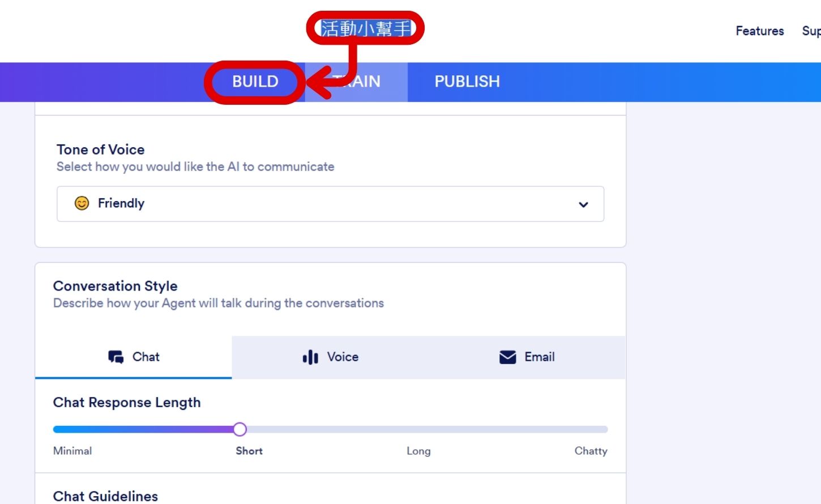The height and width of the screenshot is (504, 821).
Task: Click the email envelope icon
Action: pyautogui.click(x=507, y=357)
